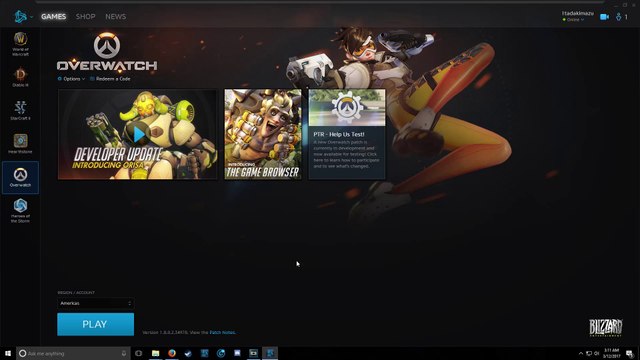Click Redeem a Code link

110,79
